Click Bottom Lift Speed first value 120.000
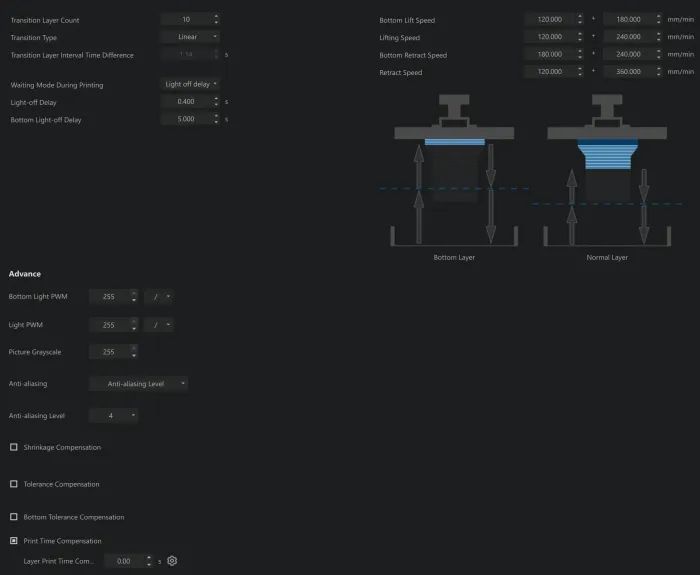 click(x=550, y=19)
